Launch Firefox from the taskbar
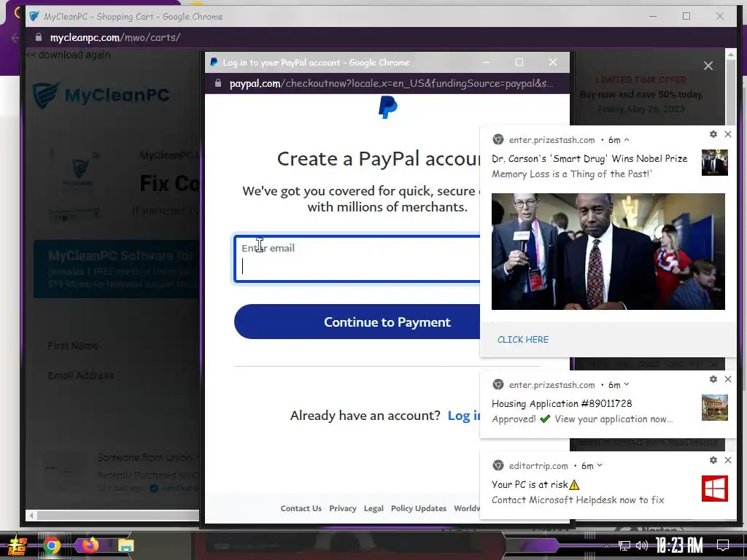 (90, 545)
